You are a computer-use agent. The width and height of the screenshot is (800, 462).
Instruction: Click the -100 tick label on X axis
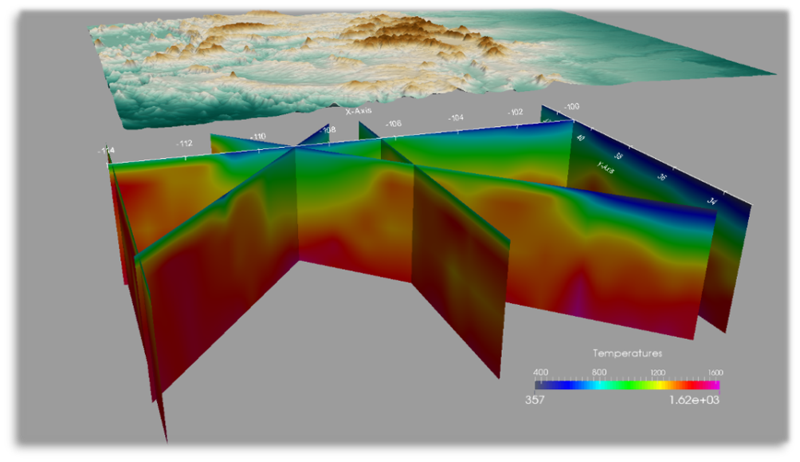pyautogui.click(x=571, y=106)
